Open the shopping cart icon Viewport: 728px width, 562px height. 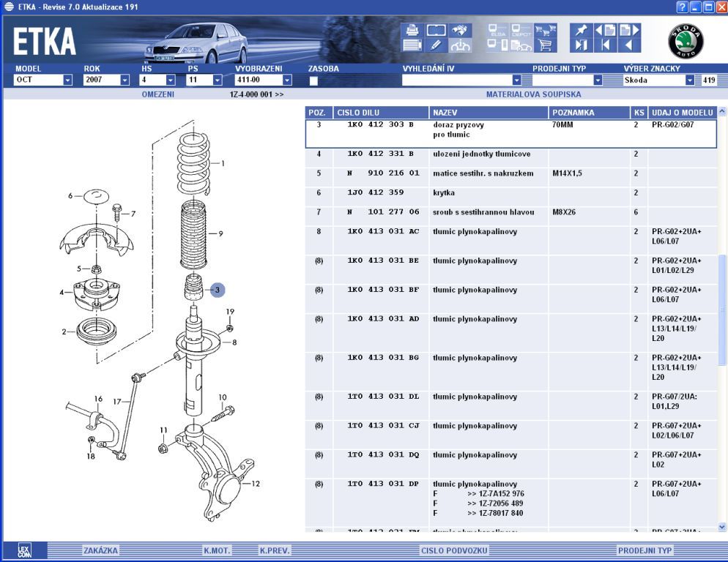[544, 45]
